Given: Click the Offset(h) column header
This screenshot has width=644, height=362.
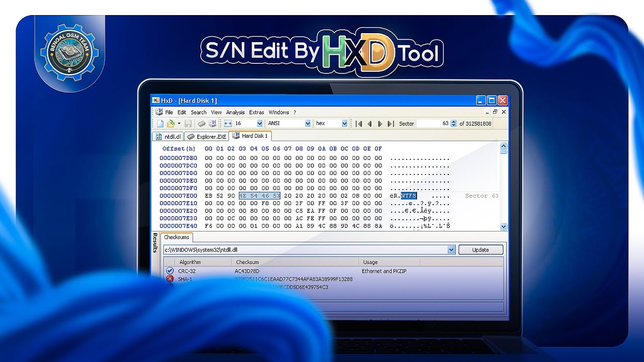Looking at the screenshot, I should point(179,149).
